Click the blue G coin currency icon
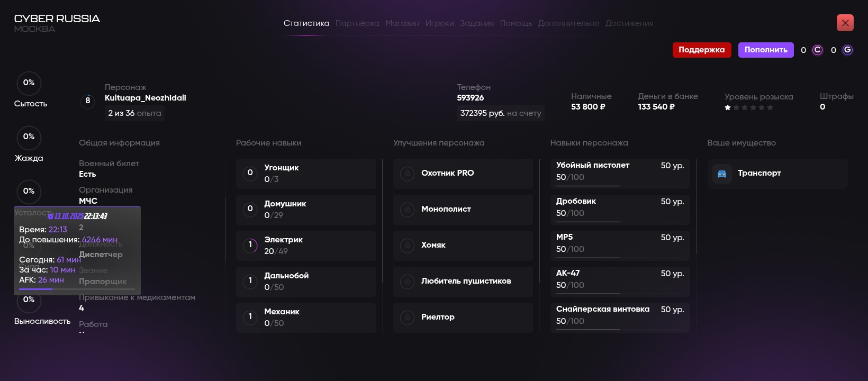The height and width of the screenshot is (381, 868). pyautogui.click(x=847, y=50)
